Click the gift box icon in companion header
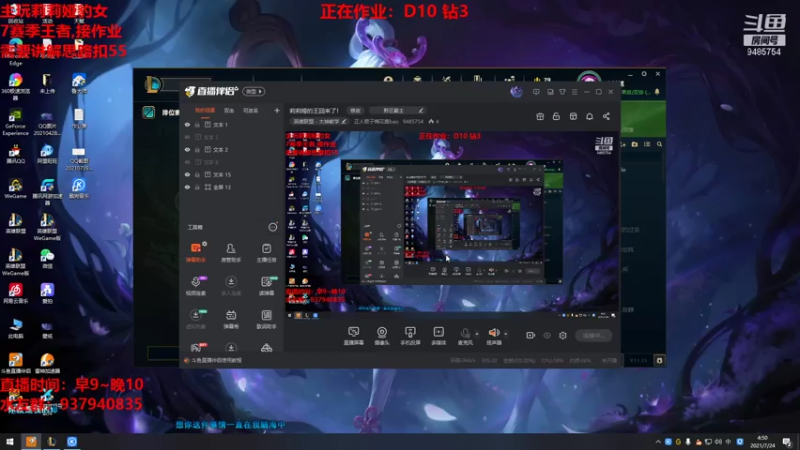The height and width of the screenshot is (450, 800). 540,116
